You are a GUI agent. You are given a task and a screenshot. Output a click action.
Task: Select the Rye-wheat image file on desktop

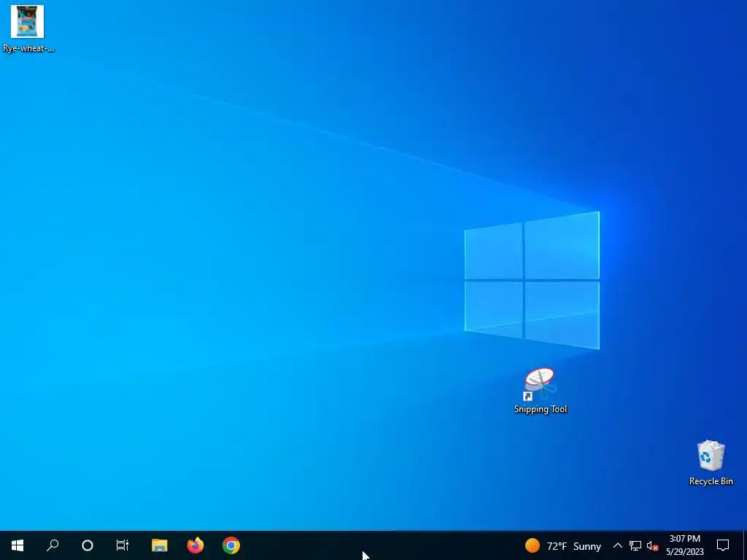28,28
